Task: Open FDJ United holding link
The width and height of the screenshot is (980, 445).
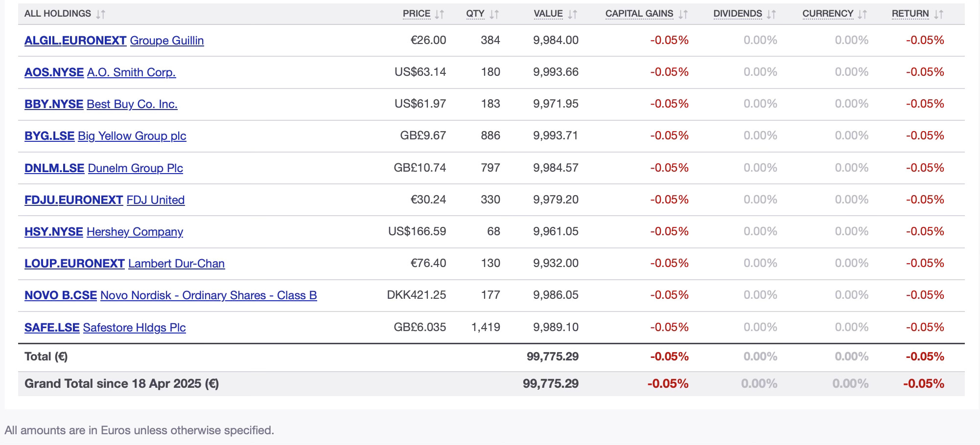Action: pos(156,200)
